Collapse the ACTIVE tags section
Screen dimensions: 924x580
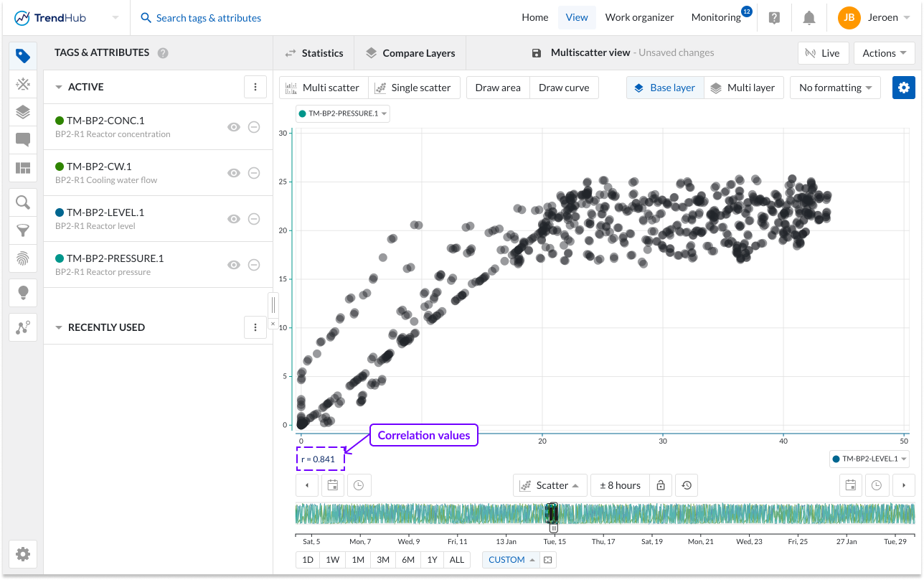pos(59,87)
